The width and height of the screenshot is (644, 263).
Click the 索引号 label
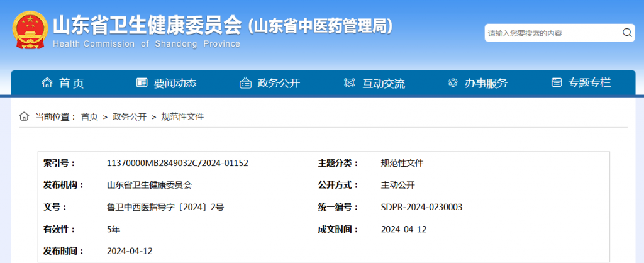59,163
